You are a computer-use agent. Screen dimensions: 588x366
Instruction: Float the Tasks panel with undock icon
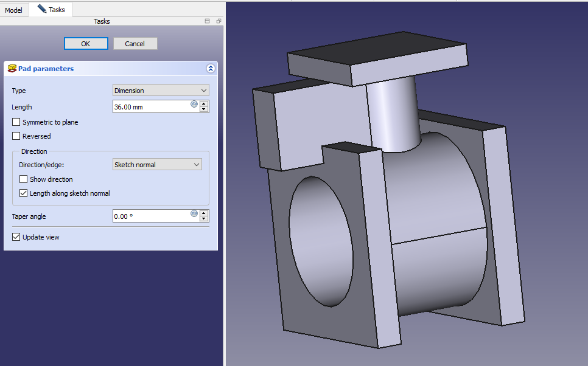(x=219, y=21)
